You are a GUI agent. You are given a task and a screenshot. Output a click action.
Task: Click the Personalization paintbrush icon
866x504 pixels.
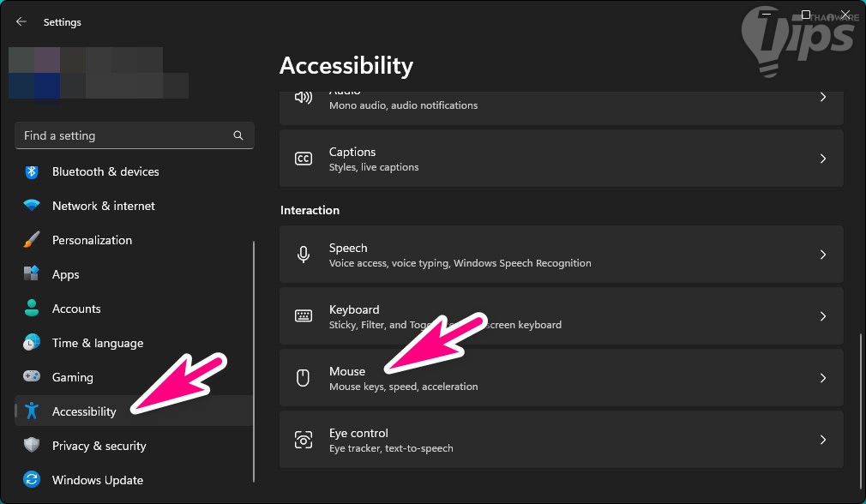(x=32, y=240)
